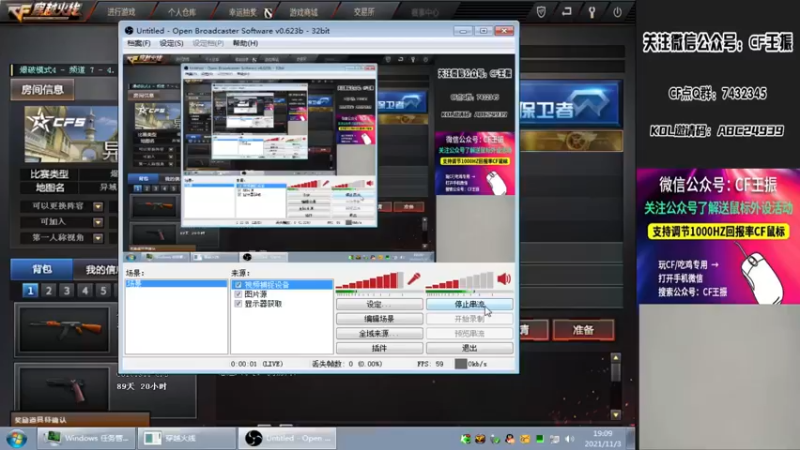Toggle the 图片源 source checkbox
The width and height of the screenshot is (800, 450).
pos(238,294)
